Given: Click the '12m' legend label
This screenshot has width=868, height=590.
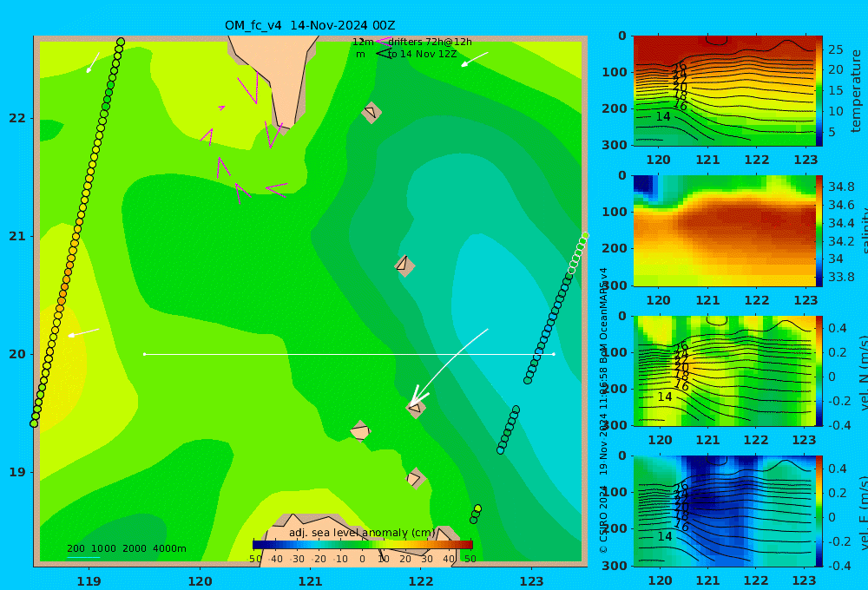Looking at the screenshot, I should (363, 42).
